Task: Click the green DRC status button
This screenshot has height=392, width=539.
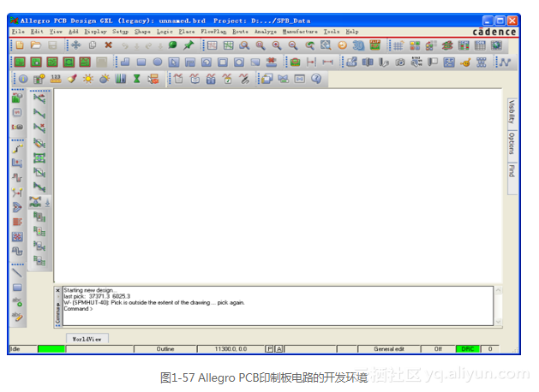Action: [x=468, y=349]
